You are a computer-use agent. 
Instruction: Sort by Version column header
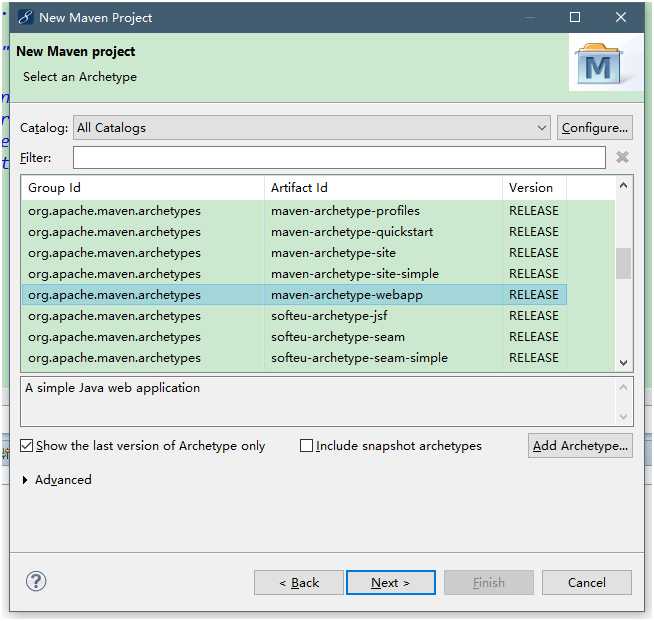534,188
